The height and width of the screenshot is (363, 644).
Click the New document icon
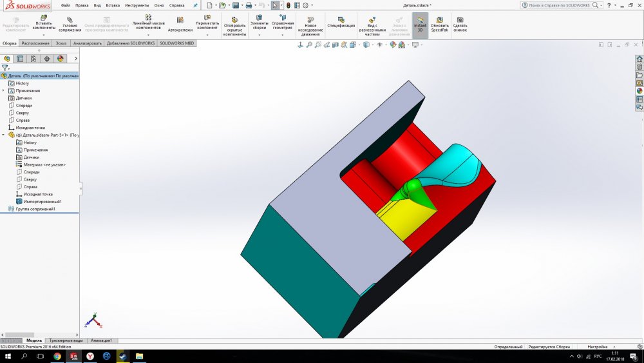coord(209,5)
